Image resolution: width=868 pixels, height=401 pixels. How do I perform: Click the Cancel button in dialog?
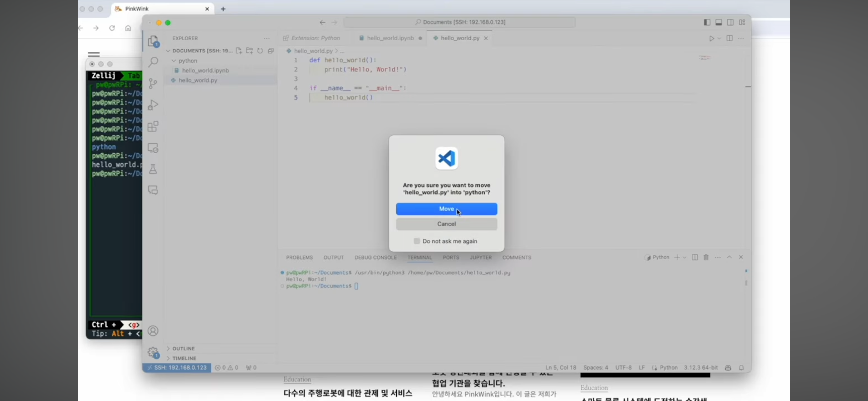click(x=446, y=224)
